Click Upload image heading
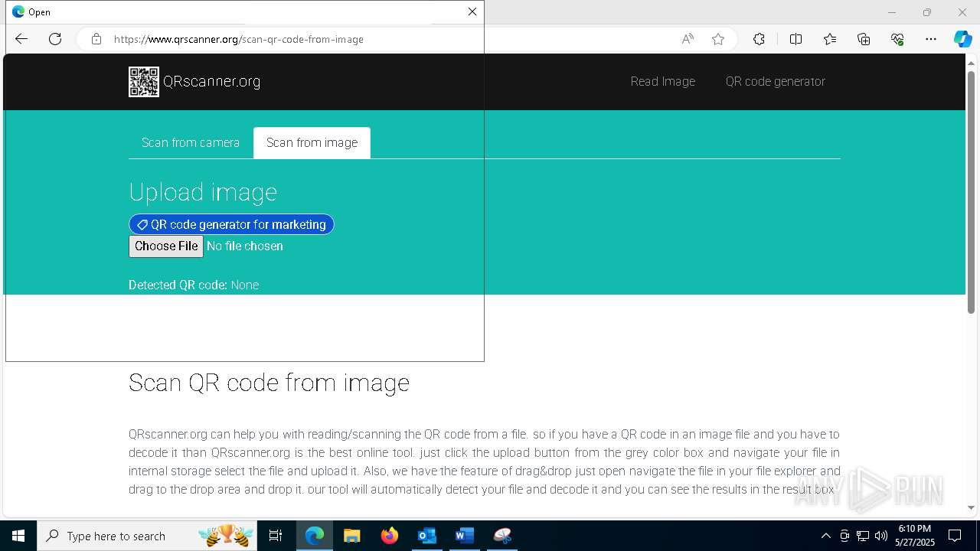This screenshot has height=551, width=980. [x=203, y=192]
